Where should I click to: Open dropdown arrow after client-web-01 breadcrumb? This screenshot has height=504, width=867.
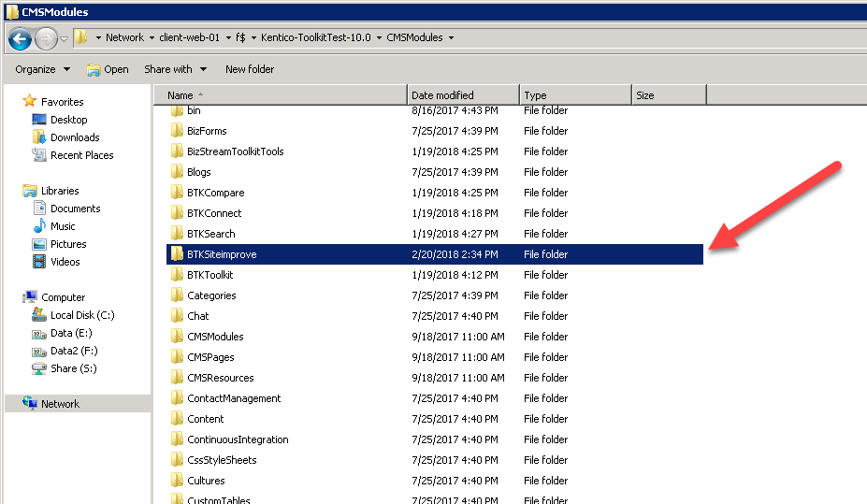pyautogui.click(x=228, y=37)
